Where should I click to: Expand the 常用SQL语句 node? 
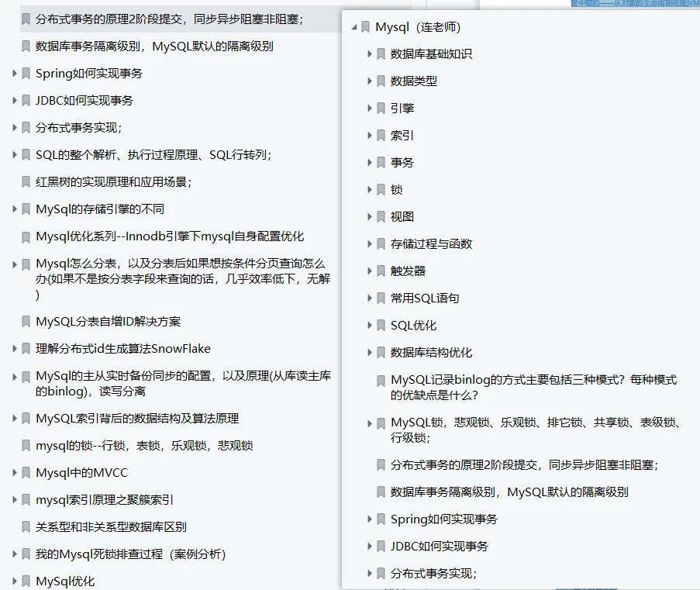coord(370,298)
